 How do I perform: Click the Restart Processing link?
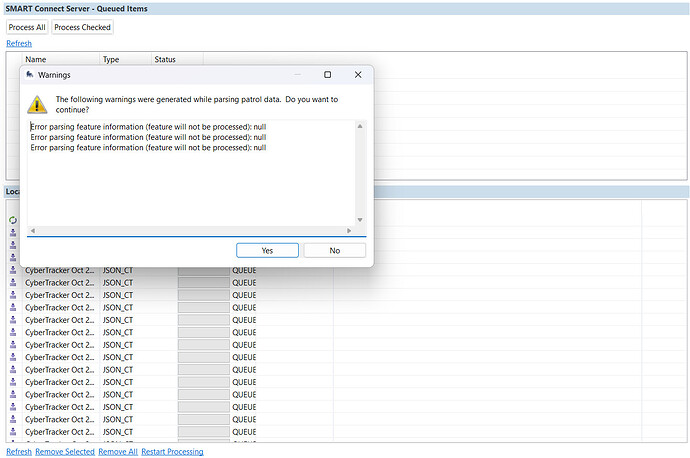coord(172,452)
